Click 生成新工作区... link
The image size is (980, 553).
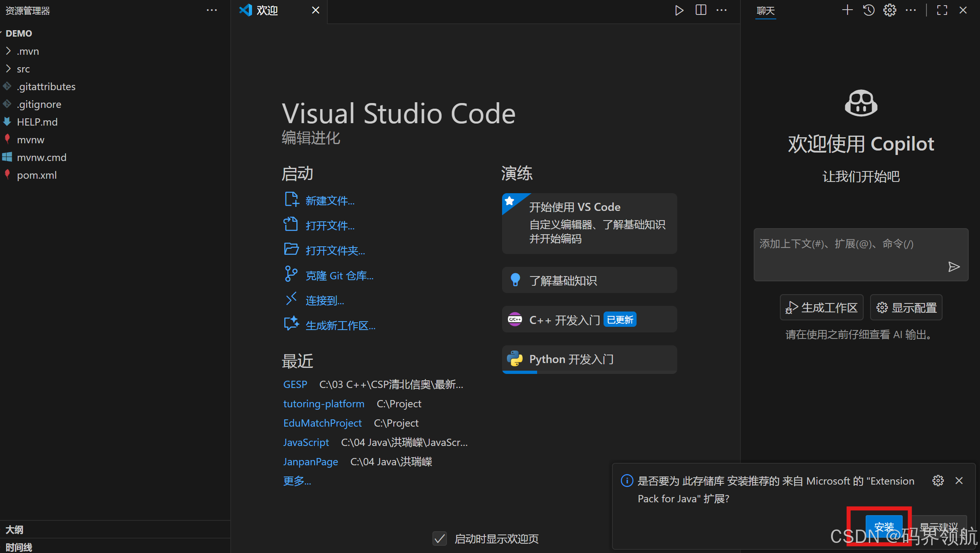pos(341,325)
